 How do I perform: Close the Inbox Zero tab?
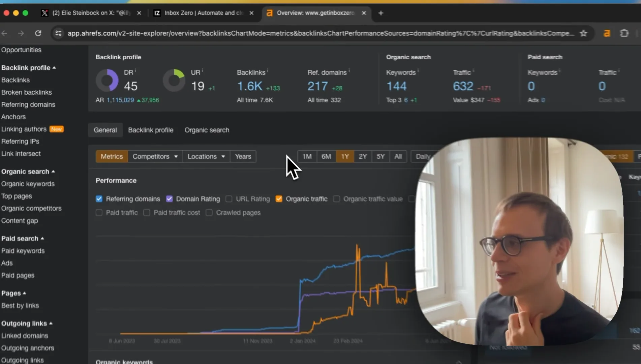coord(251,13)
